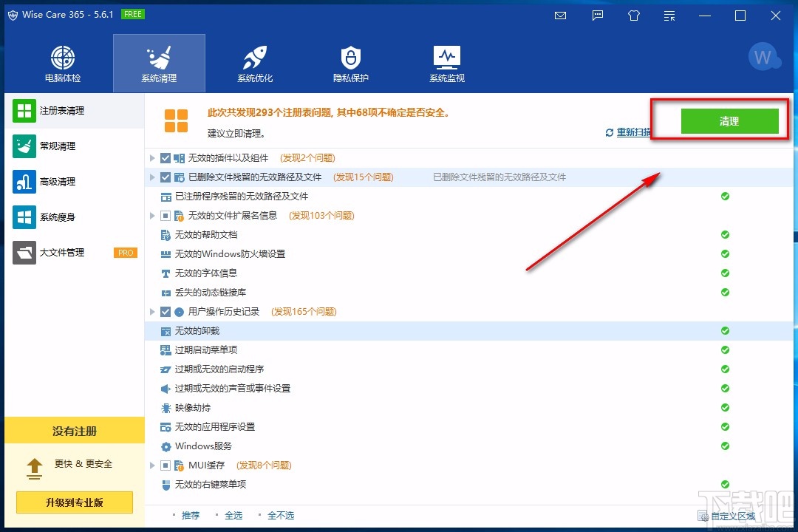798x532 pixels.
Task: Click gear icon beside Windows服务
Action: [166, 446]
